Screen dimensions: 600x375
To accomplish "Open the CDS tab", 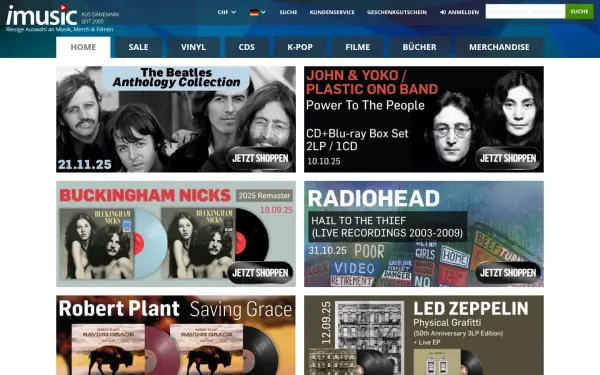I will [x=246, y=47].
